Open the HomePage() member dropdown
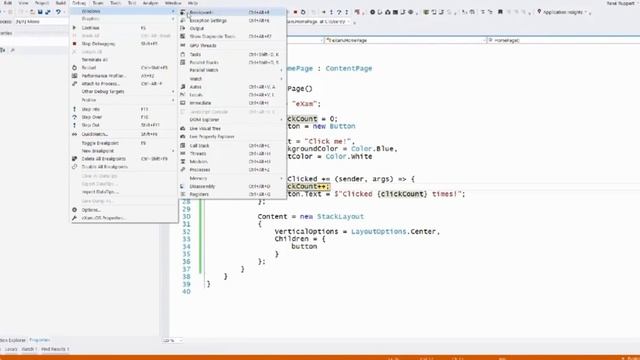This screenshot has width=640, height=360. click(563, 40)
